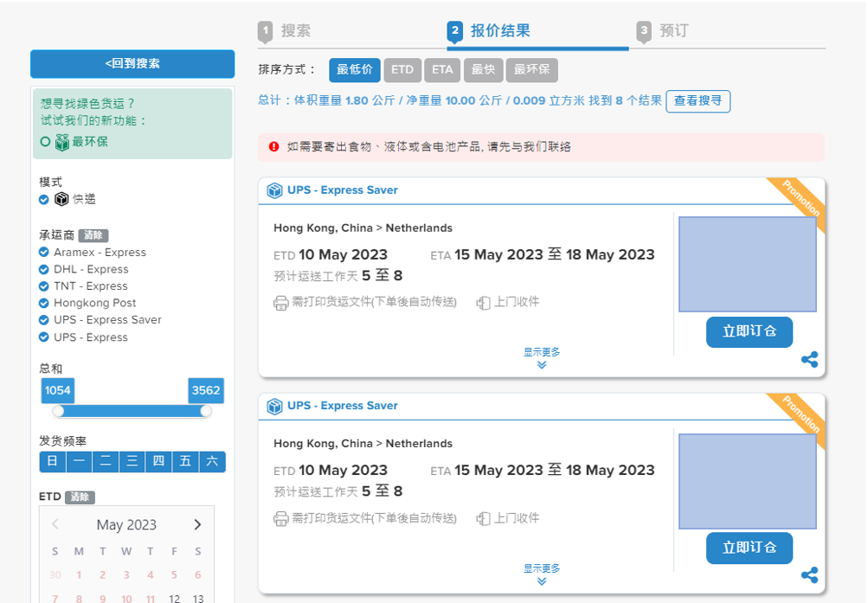The width and height of the screenshot is (868, 603).
Task: Sort results by 最低价
Action: (x=354, y=70)
